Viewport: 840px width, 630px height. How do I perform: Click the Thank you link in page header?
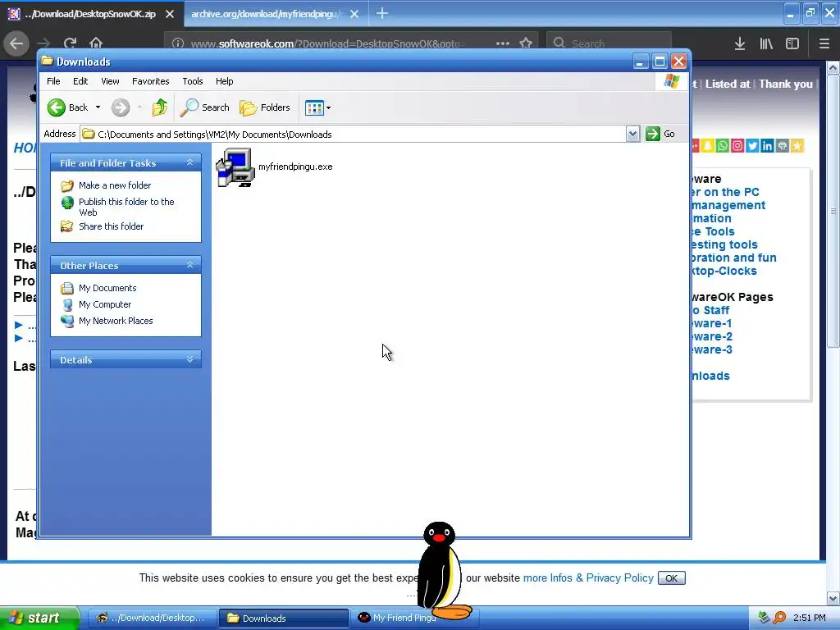(785, 84)
